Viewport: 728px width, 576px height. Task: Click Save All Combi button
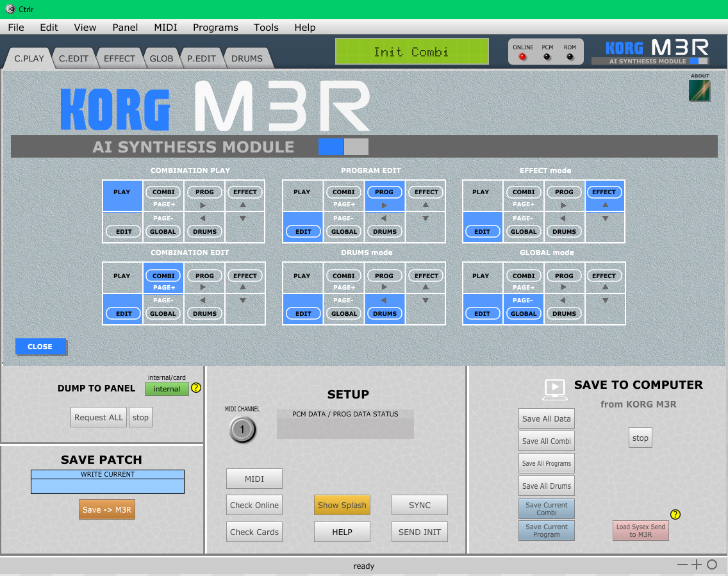pyautogui.click(x=547, y=441)
